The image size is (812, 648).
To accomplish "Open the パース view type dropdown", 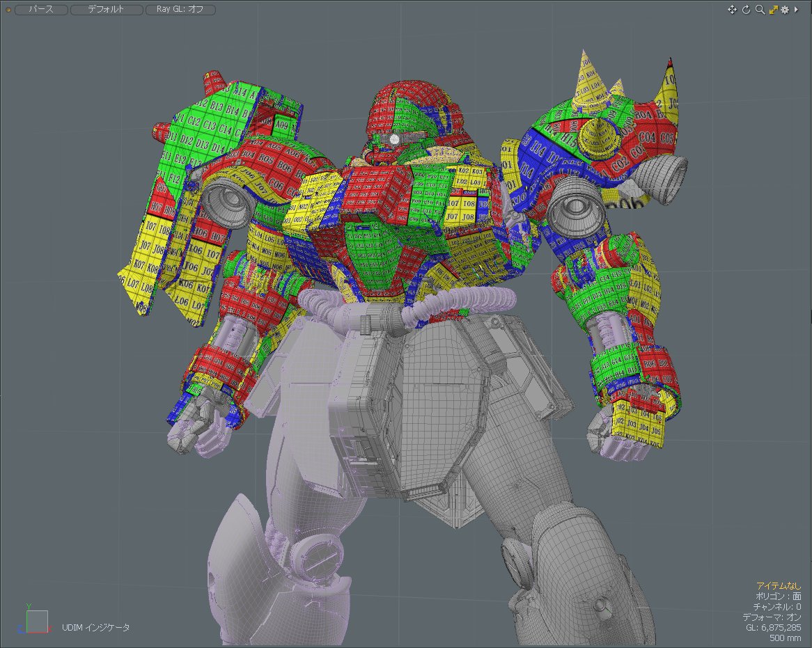I will click(x=41, y=9).
